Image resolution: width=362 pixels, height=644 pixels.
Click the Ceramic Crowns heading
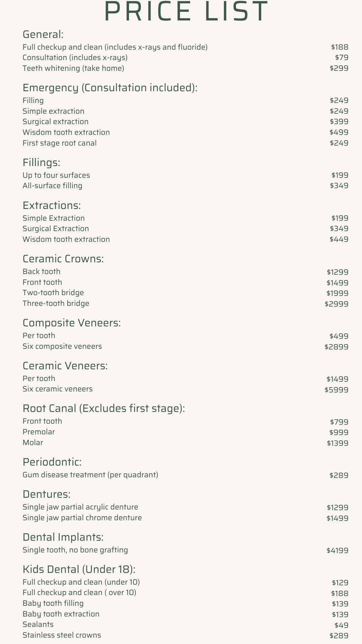pos(63,259)
